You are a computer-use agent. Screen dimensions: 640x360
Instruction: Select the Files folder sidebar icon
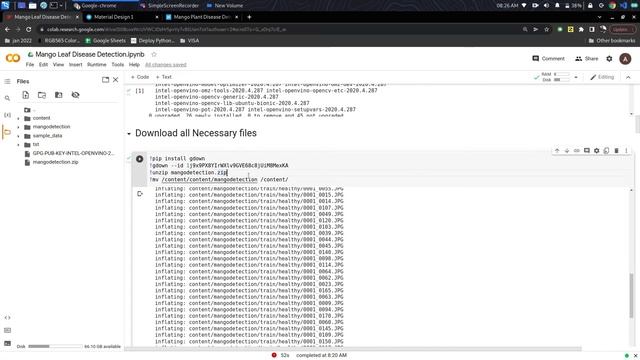[7, 132]
